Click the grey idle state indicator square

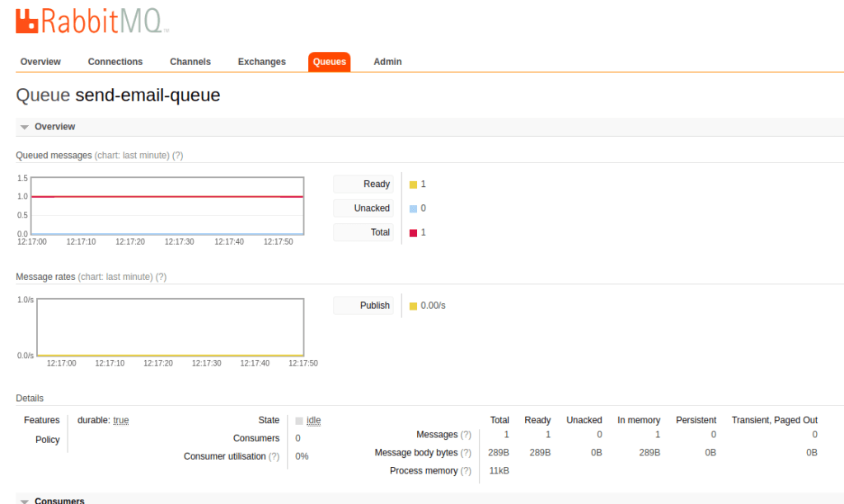pos(299,421)
